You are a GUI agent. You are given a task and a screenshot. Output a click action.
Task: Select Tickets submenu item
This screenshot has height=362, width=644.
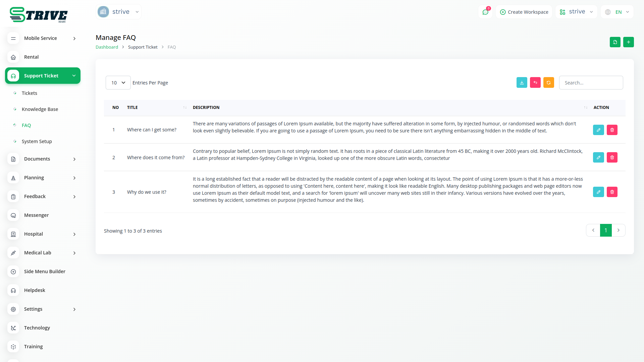30,93
